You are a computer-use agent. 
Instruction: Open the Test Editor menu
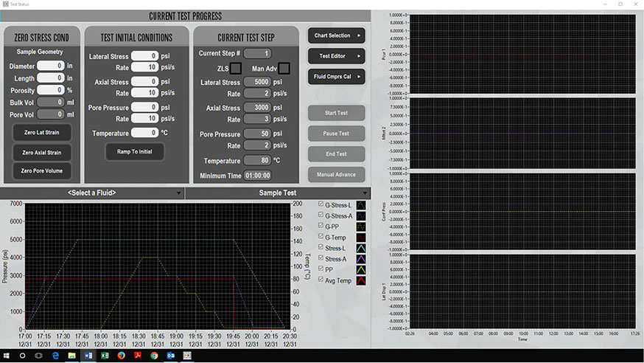[x=337, y=56]
